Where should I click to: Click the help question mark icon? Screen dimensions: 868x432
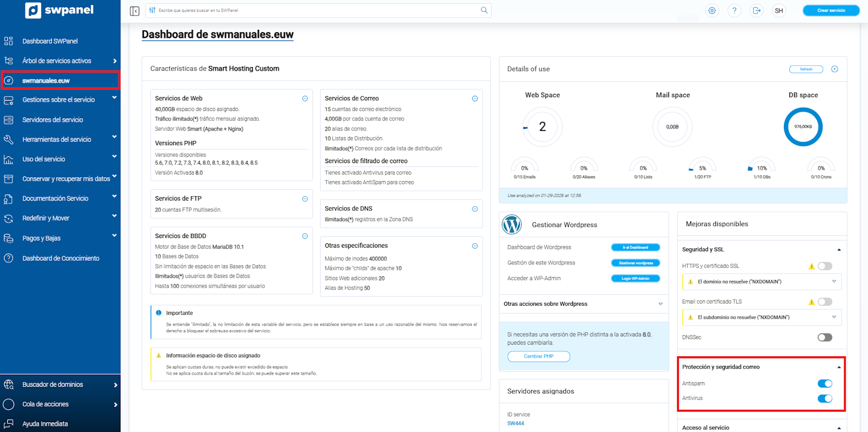[x=734, y=10]
